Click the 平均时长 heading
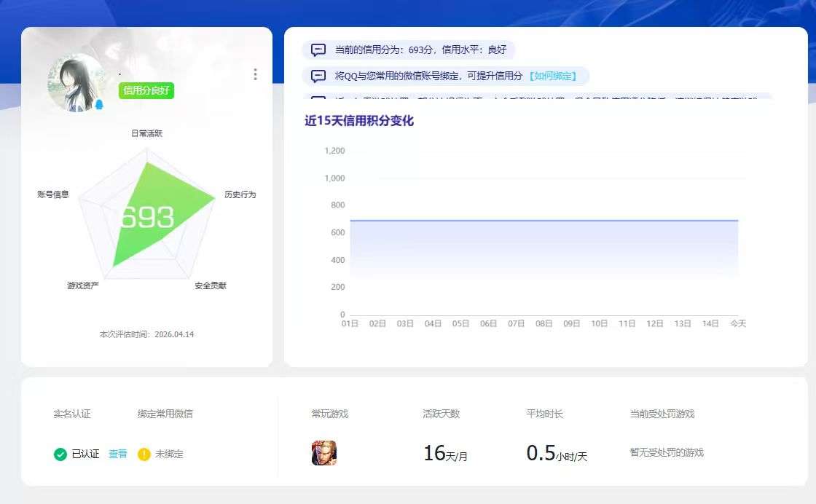This screenshot has height=504, width=816. (x=544, y=414)
